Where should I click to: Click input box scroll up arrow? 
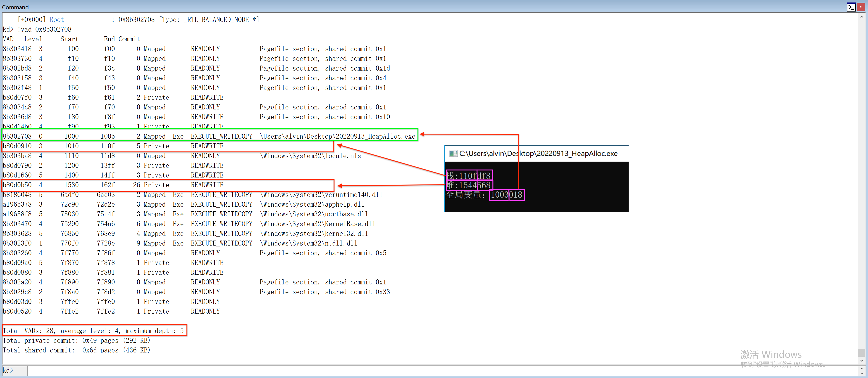[x=862, y=368]
